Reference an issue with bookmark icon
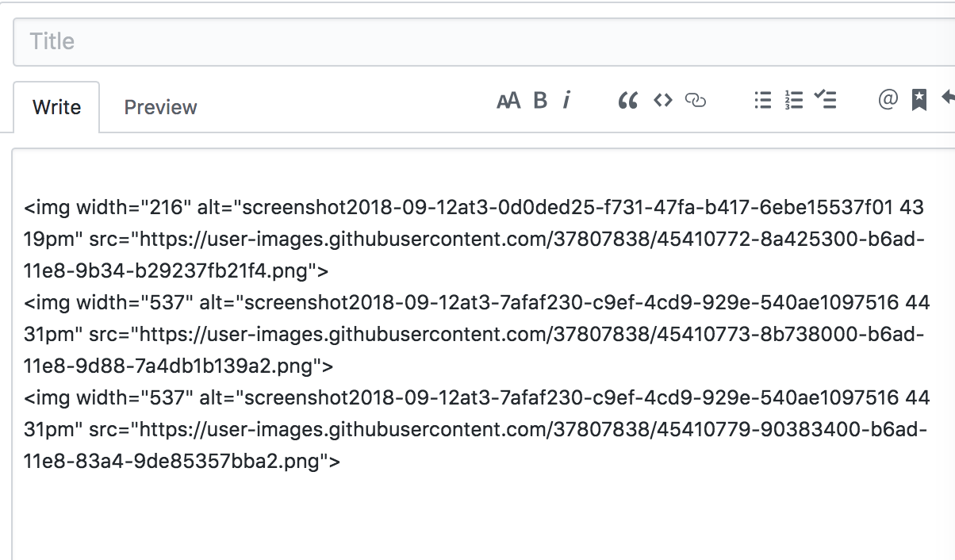This screenshot has width=955, height=560. tap(919, 100)
